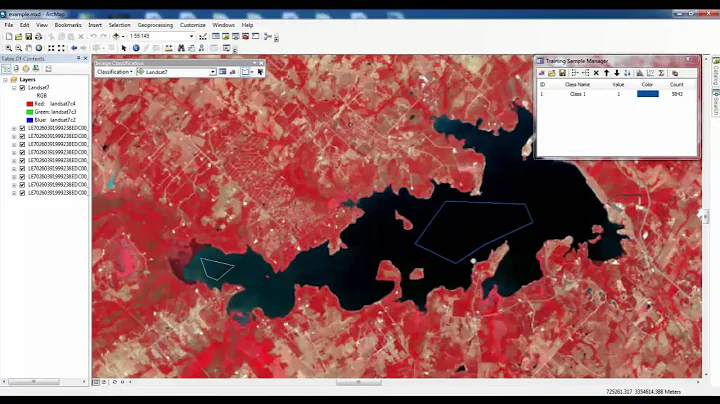This screenshot has width=720, height=404.
Task: Open the Search side tab
Action: coord(715,102)
